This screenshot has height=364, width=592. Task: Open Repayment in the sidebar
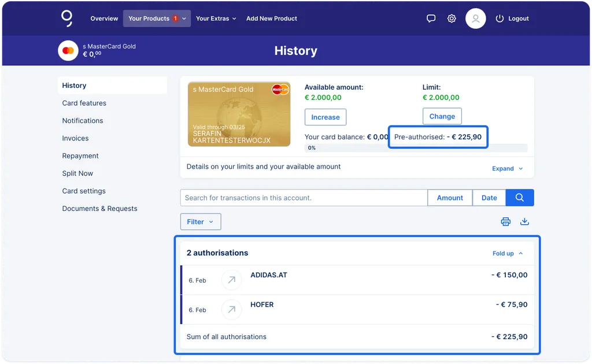point(80,156)
